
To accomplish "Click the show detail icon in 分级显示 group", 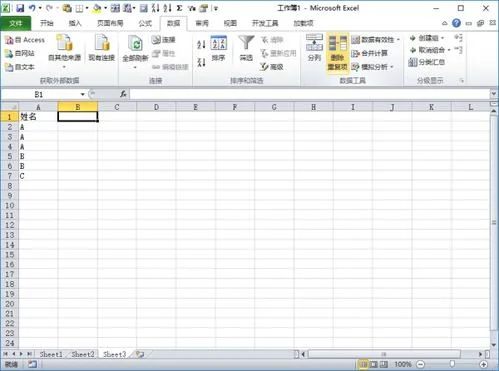I will 458,38.
